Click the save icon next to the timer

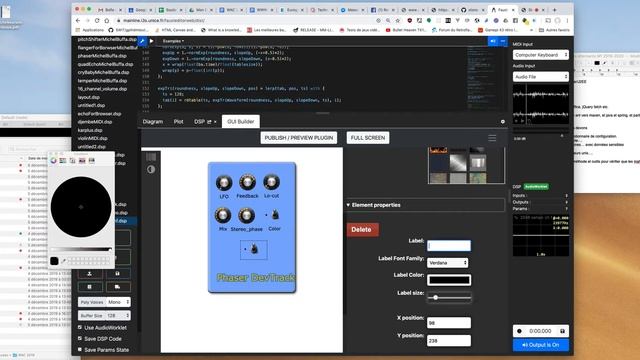point(562,331)
